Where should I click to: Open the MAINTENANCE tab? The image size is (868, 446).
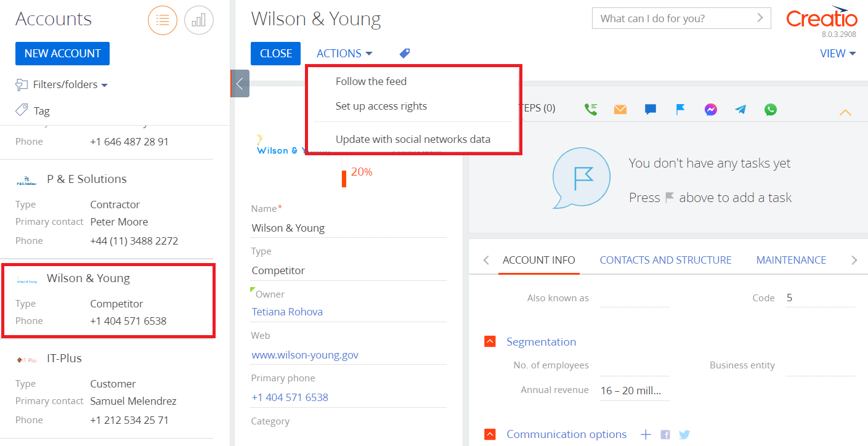click(791, 260)
